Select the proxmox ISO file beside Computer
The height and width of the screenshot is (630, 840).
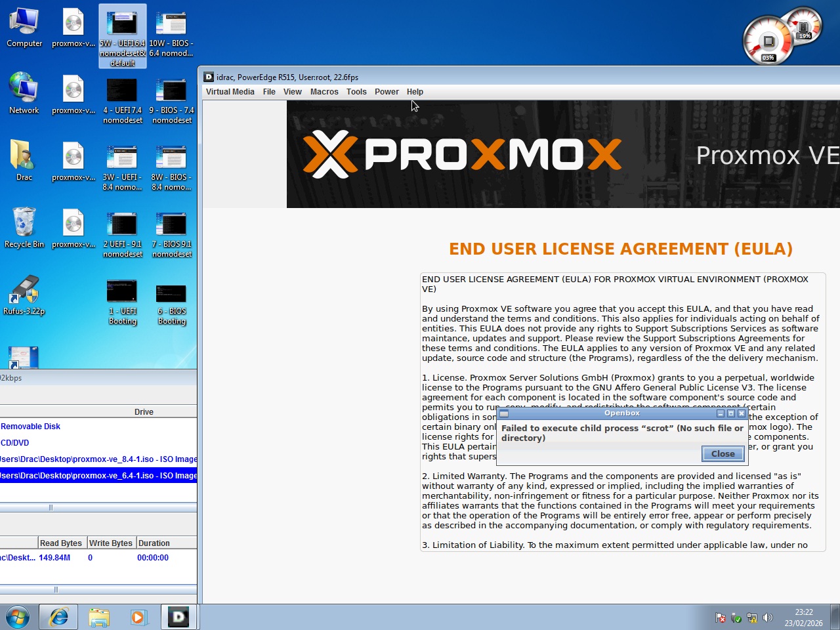[x=73, y=28]
